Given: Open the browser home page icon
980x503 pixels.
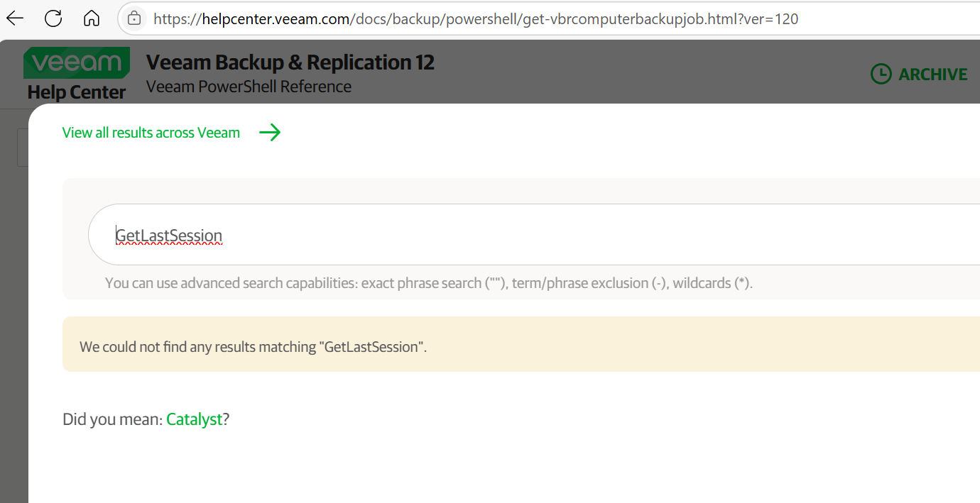Looking at the screenshot, I should coord(92,18).
